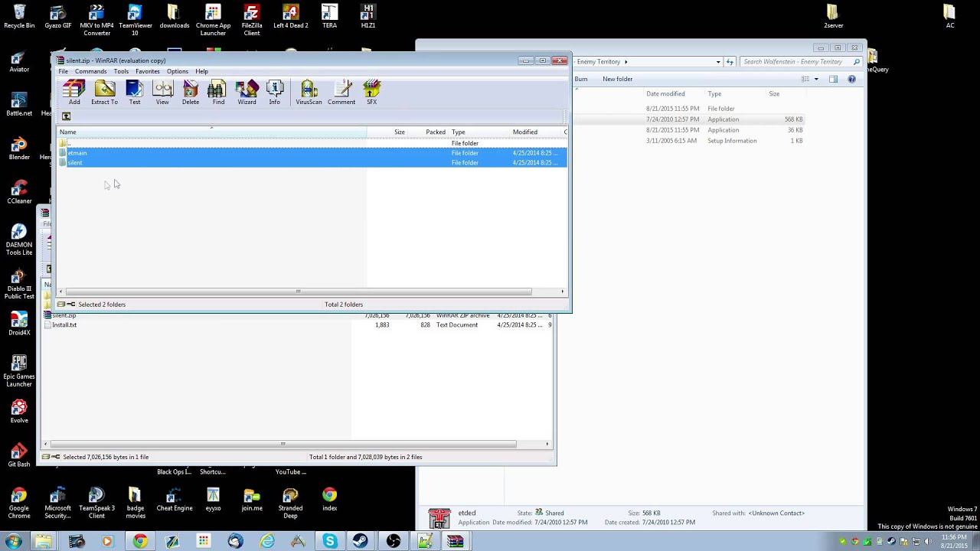Sort by Name column in WinRAR
The image size is (980, 551).
click(212, 132)
